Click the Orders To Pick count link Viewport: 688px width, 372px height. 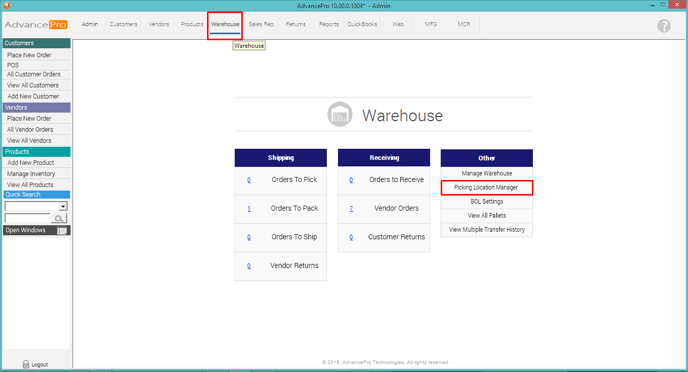(x=249, y=180)
